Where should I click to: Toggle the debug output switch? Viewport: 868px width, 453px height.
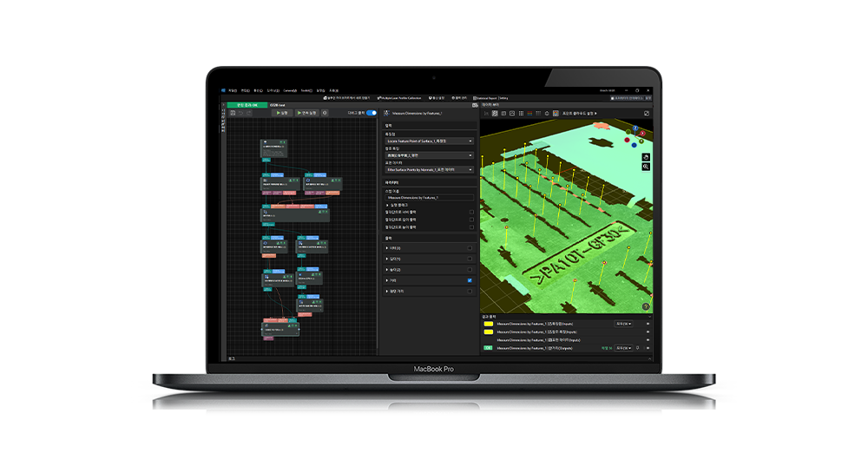pos(372,113)
